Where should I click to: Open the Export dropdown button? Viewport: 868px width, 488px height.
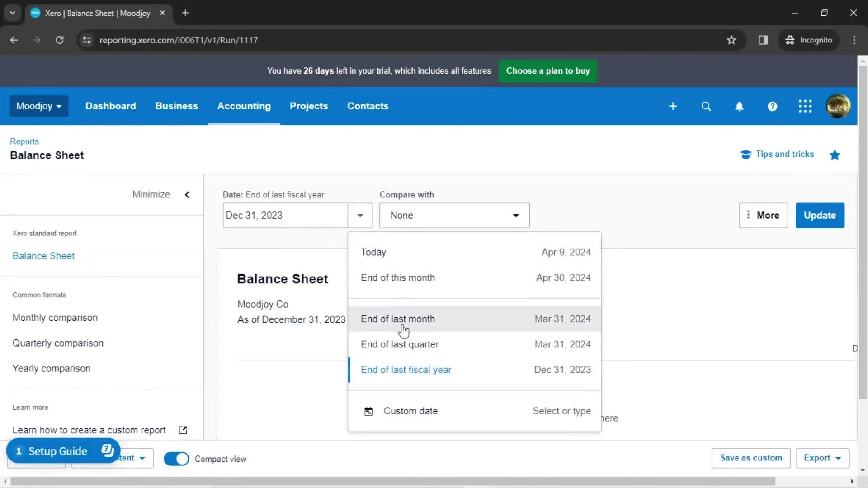(x=822, y=458)
